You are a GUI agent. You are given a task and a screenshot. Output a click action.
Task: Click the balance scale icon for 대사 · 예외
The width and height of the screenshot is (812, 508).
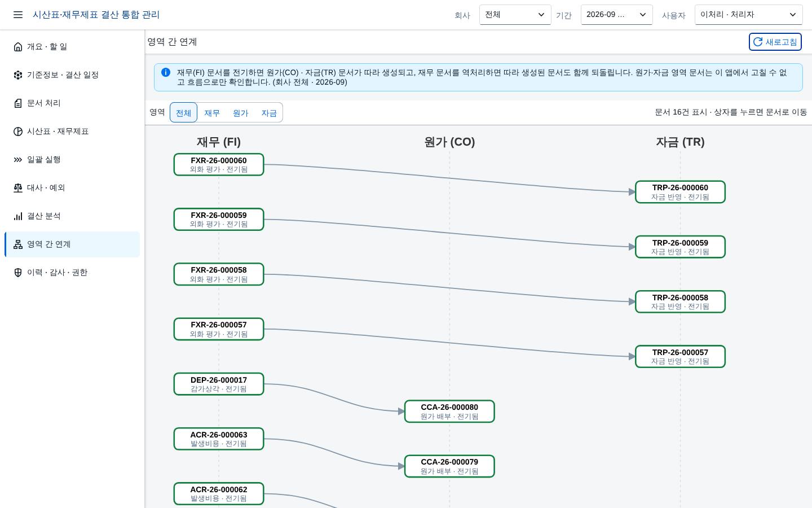18,188
